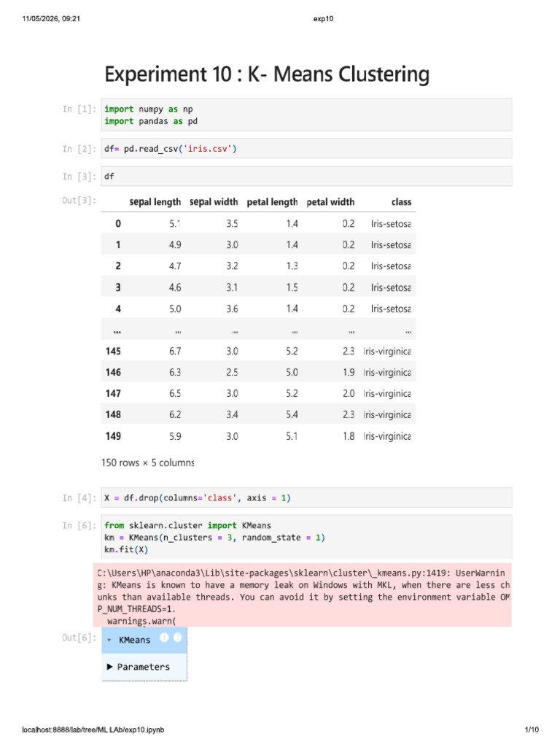Click the 'exp10' page header title
The width and height of the screenshot is (560, 747).
pos(323,18)
